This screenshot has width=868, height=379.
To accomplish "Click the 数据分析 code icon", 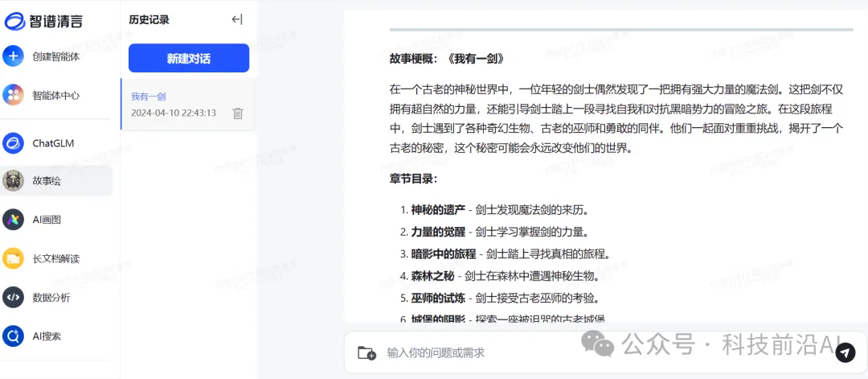I will point(14,297).
